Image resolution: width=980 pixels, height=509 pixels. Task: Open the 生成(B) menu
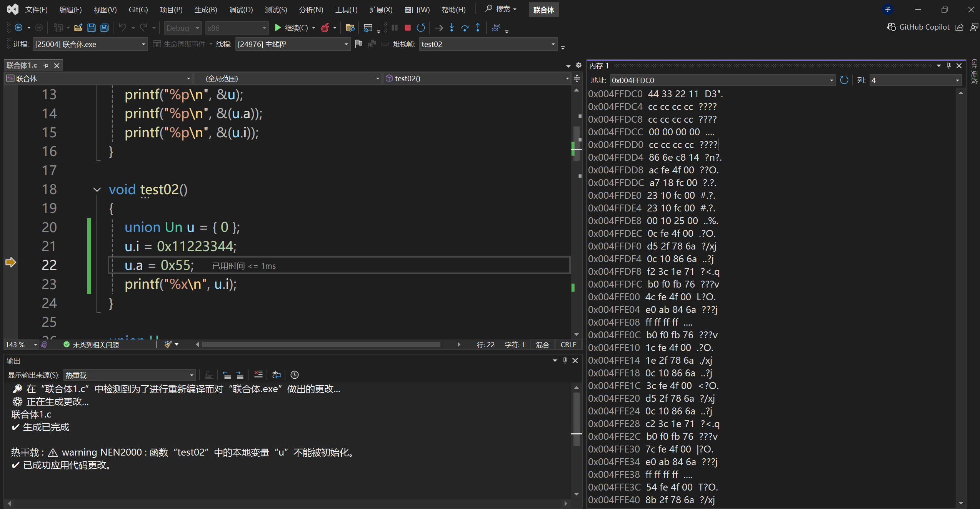point(206,10)
